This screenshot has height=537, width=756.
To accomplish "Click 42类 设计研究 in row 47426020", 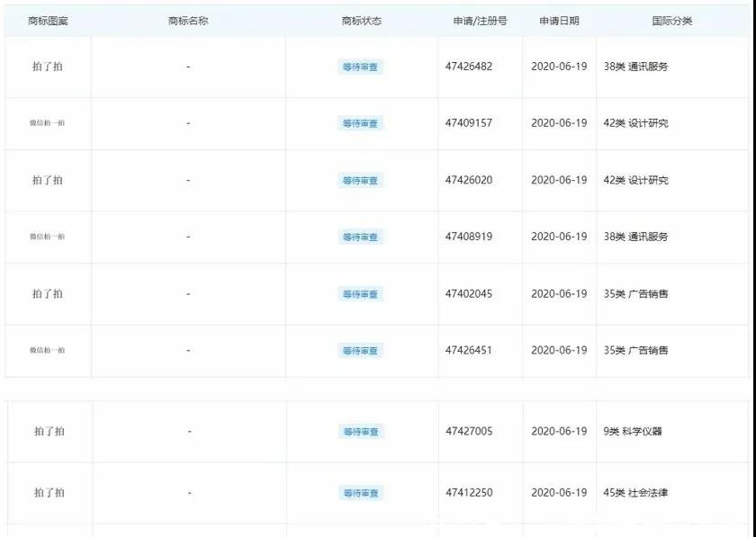I will [x=636, y=180].
